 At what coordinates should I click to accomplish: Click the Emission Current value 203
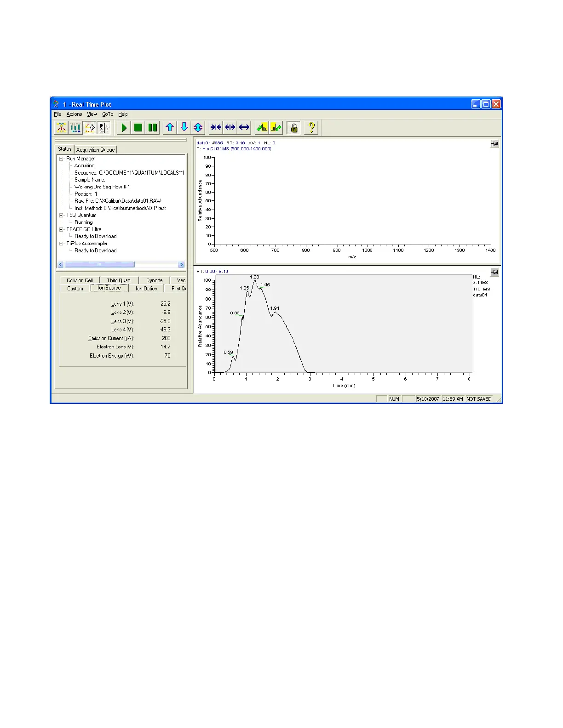[166, 338]
